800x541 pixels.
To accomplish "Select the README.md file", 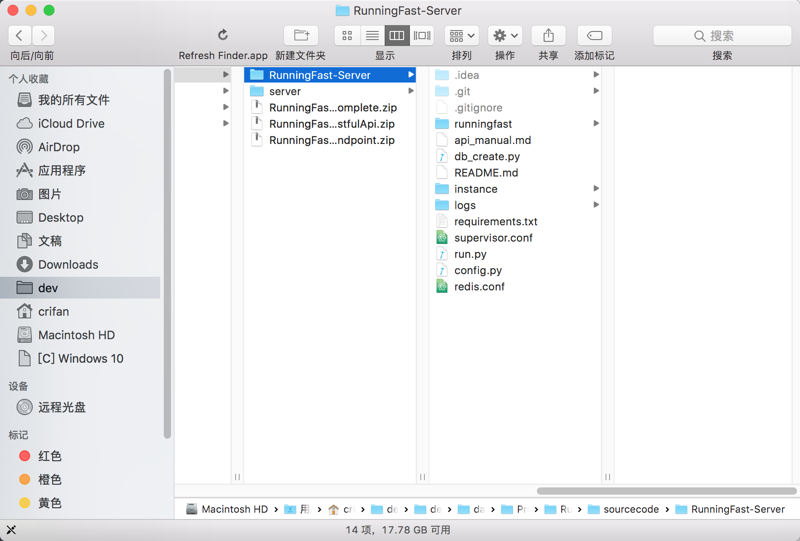I will click(x=515, y=173).
